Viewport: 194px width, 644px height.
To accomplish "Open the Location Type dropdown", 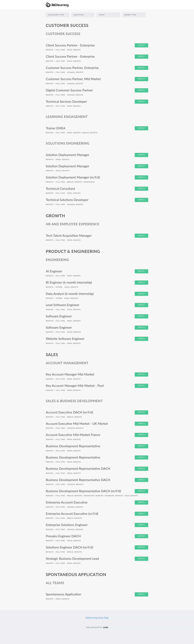I will click(57, 15).
